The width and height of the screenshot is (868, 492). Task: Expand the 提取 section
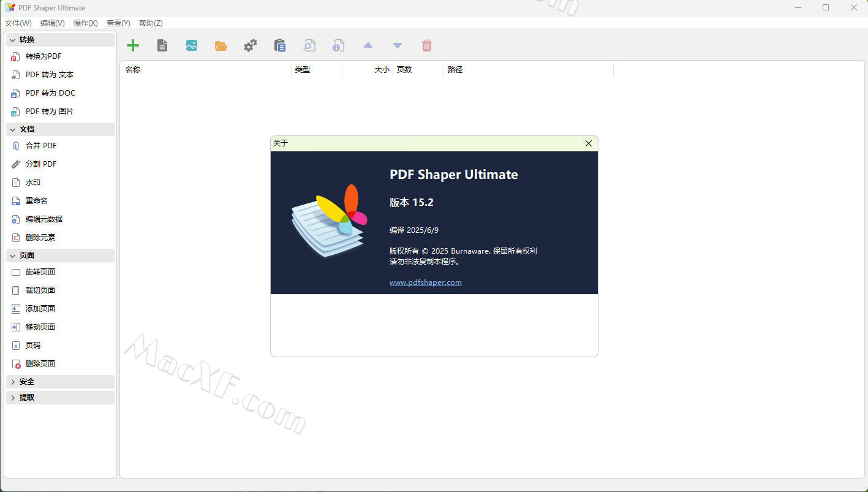point(60,398)
